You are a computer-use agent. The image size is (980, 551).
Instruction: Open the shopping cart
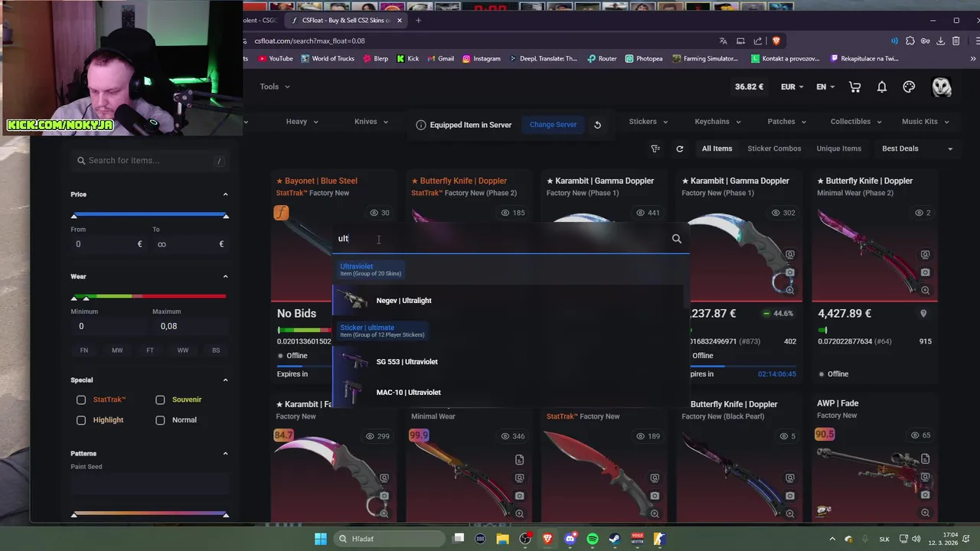click(854, 87)
